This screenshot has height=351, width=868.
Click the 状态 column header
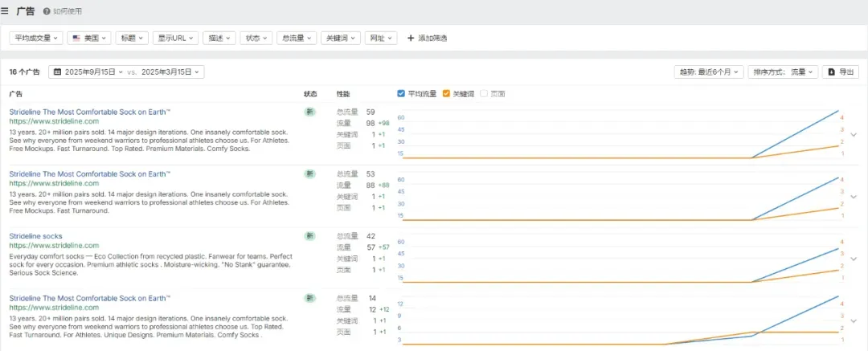310,94
